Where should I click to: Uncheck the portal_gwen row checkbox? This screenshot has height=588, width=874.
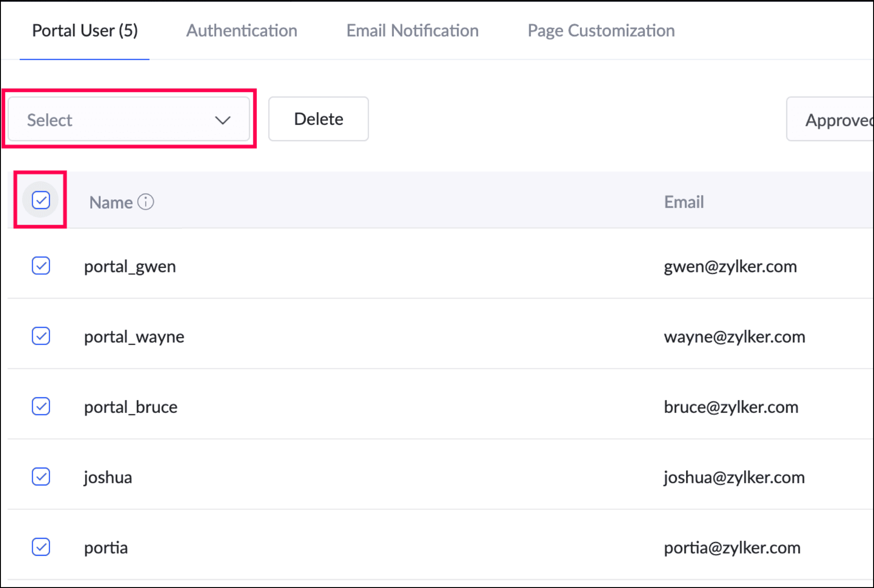(x=41, y=266)
